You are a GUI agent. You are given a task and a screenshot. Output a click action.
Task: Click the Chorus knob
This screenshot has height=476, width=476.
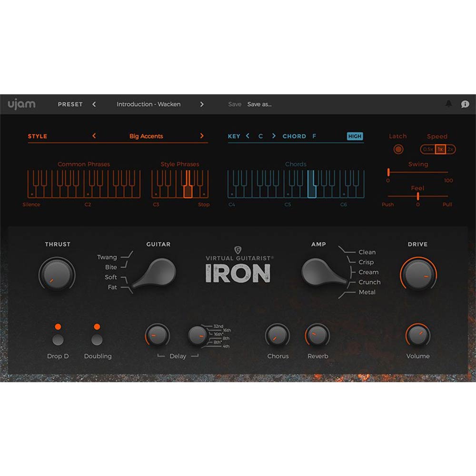point(277,336)
